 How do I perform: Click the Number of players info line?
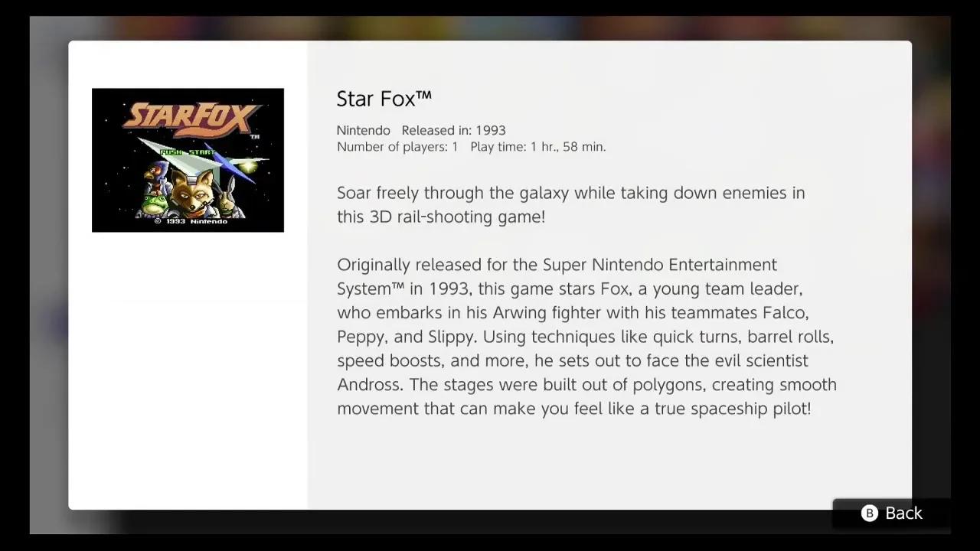(x=397, y=146)
